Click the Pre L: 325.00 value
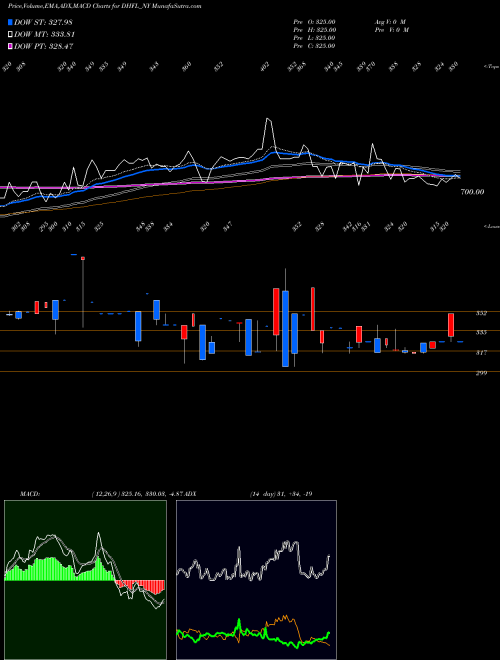 (314, 38)
